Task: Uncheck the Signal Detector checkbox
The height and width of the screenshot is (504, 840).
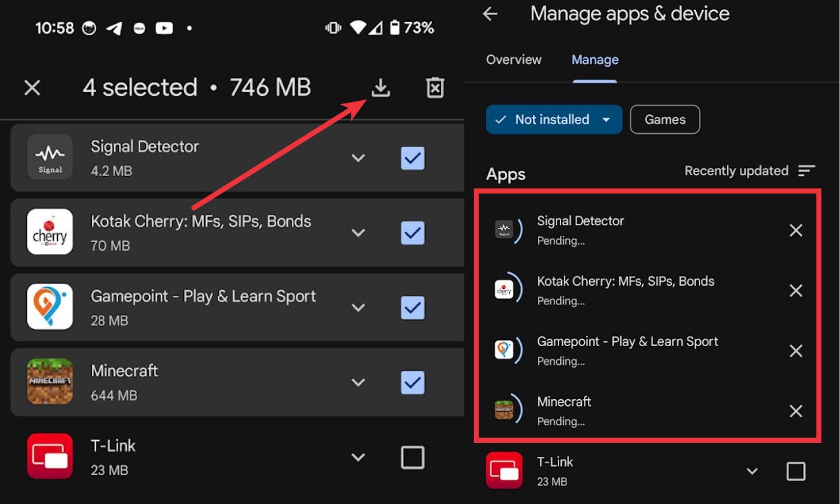Action: [x=412, y=158]
